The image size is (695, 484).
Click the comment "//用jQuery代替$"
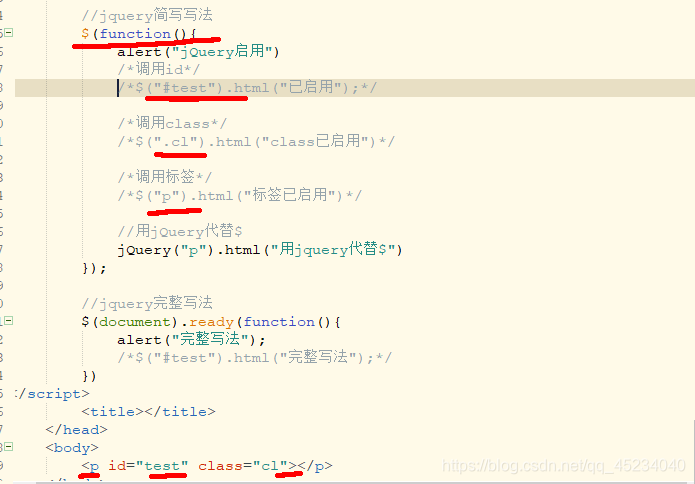click(x=180, y=231)
